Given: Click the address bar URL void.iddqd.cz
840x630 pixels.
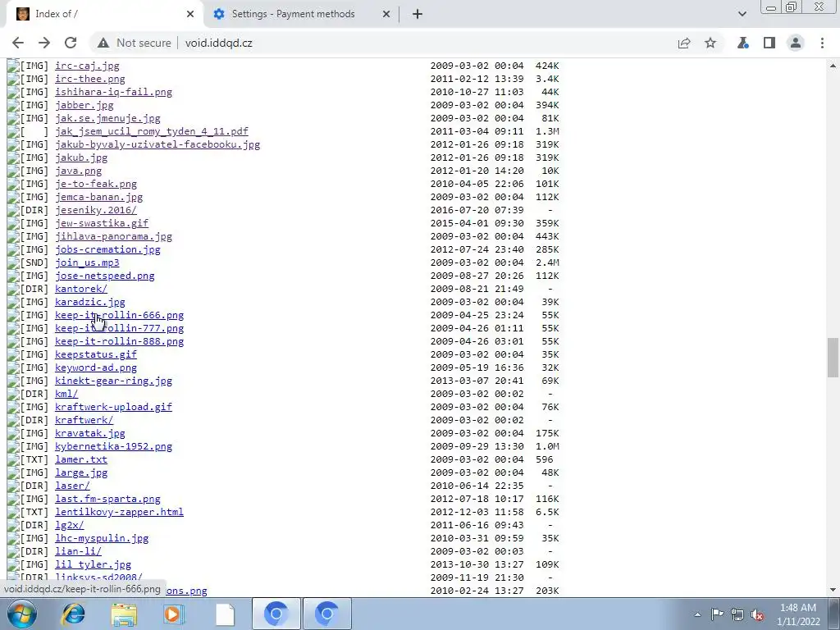Looking at the screenshot, I should point(218,43).
